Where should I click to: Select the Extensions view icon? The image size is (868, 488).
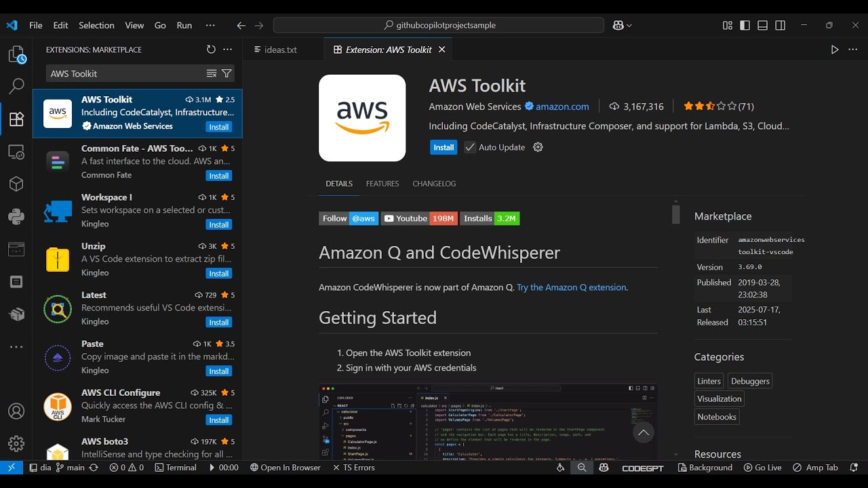[x=16, y=119]
